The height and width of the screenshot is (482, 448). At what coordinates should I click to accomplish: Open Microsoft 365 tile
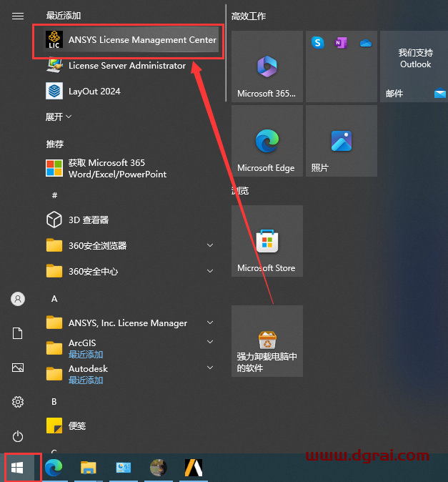pos(267,67)
